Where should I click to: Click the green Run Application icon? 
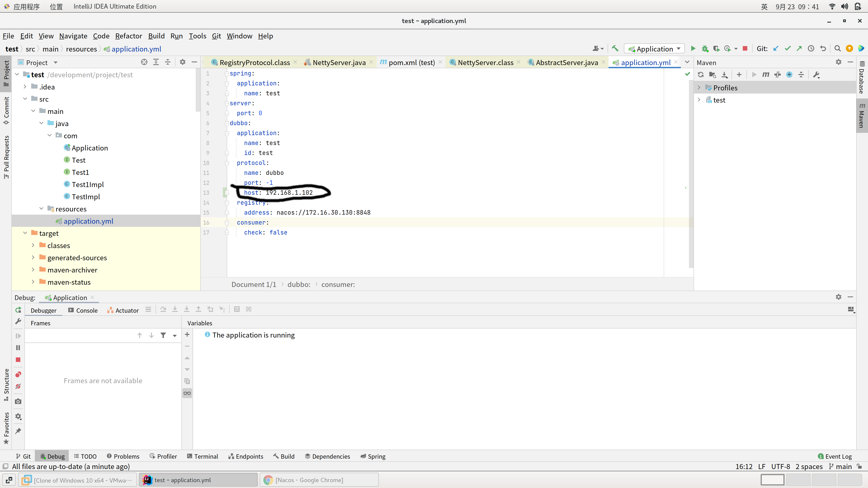coord(693,49)
